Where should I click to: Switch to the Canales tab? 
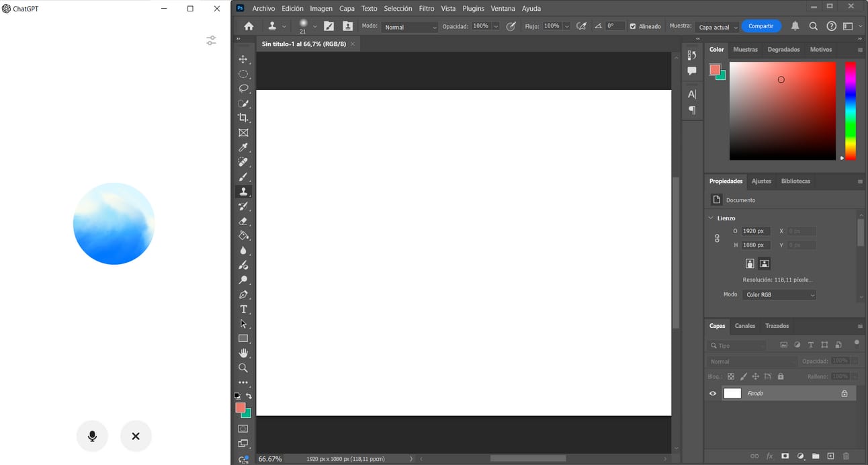[x=745, y=326]
